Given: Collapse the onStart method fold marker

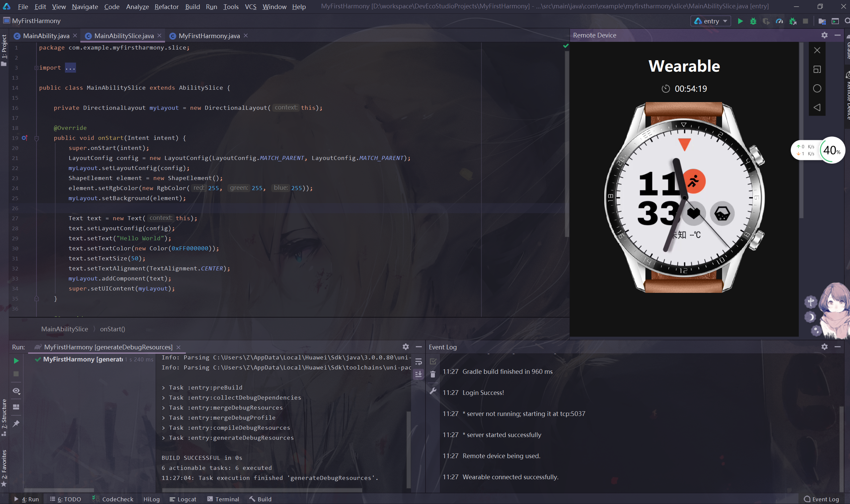Looking at the screenshot, I should [x=37, y=138].
